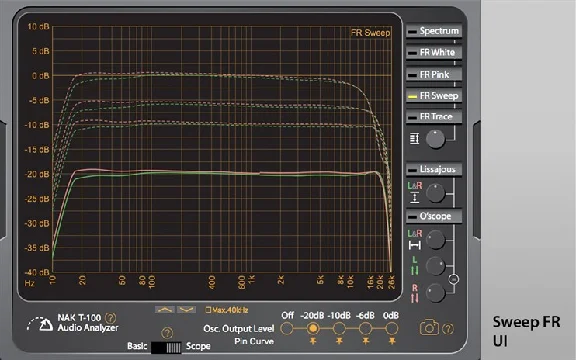The height and width of the screenshot is (360, 576).
Task: Toggle the Basic/Scope mode switch
Action: click(x=166, y=347)
